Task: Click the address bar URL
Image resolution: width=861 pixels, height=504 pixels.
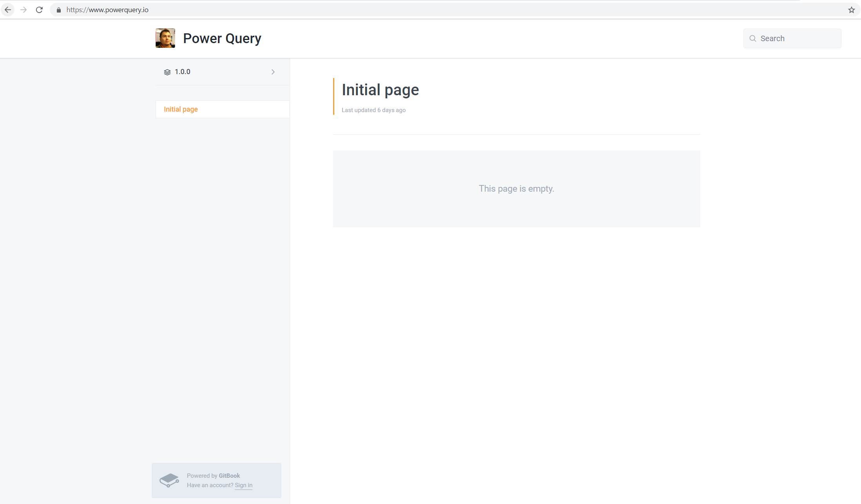Action: [107, 9]
